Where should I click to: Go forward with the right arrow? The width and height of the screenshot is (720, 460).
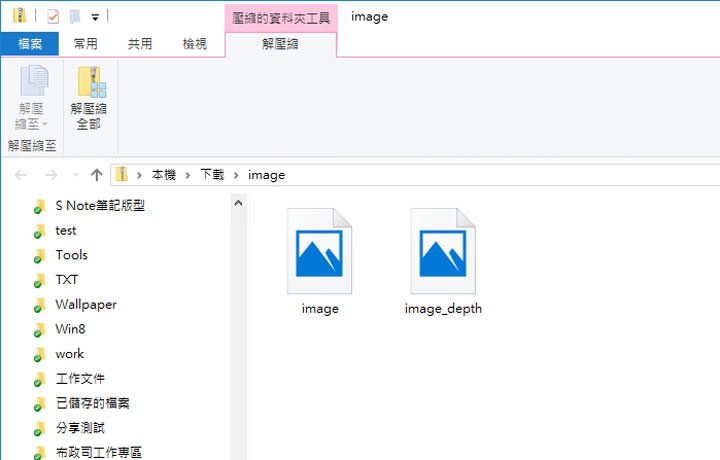pos(51,175)
